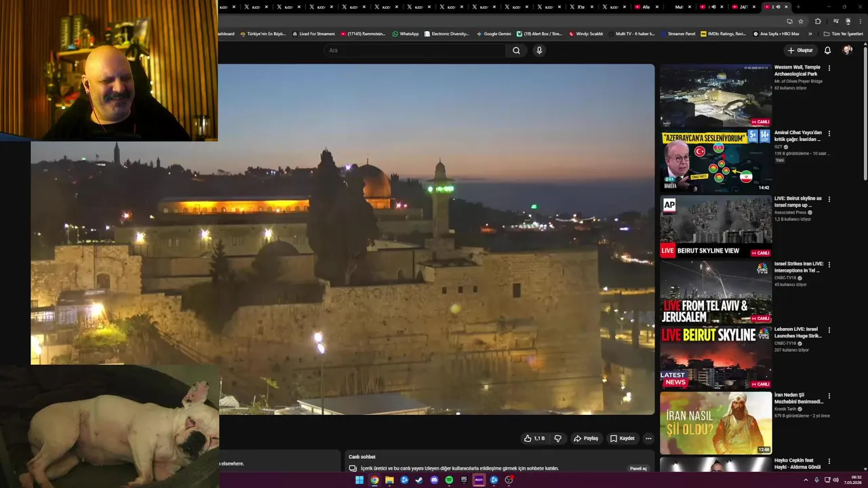Image resolution: width=868 pixels, height=488 pixels.
Task: Open options menu for Hayko Cepkin video
Action: tap(829, 461)
